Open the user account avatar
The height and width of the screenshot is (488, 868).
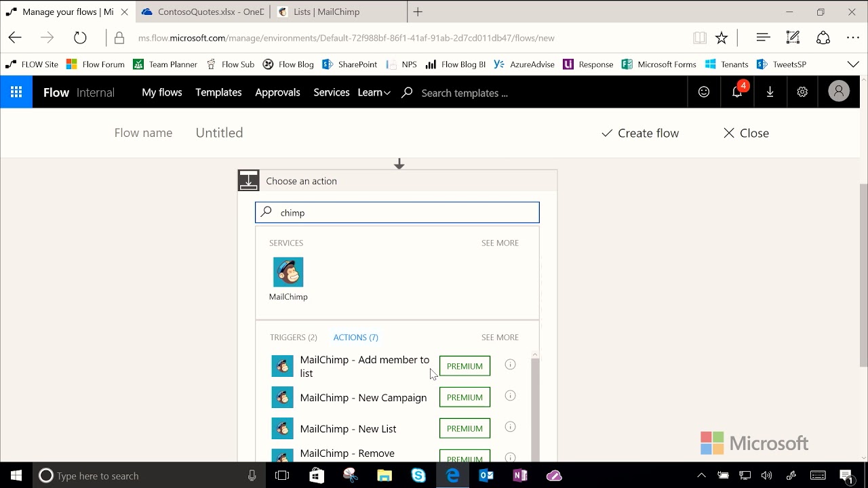pyautogui.click(x=839, y=91)
